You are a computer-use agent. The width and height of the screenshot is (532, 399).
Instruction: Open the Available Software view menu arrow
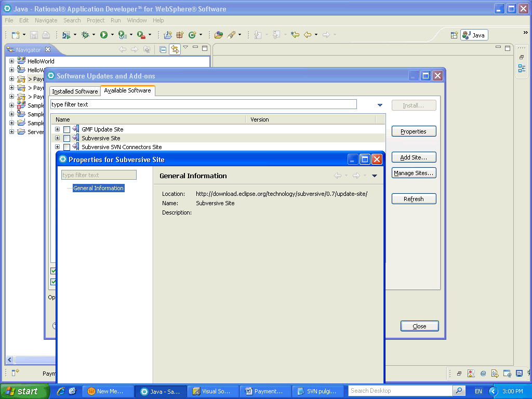380,105
